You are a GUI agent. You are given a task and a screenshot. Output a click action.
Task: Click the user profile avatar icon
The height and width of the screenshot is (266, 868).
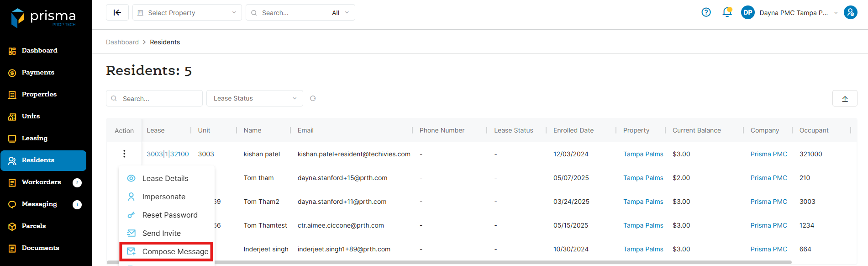(850, 12)
